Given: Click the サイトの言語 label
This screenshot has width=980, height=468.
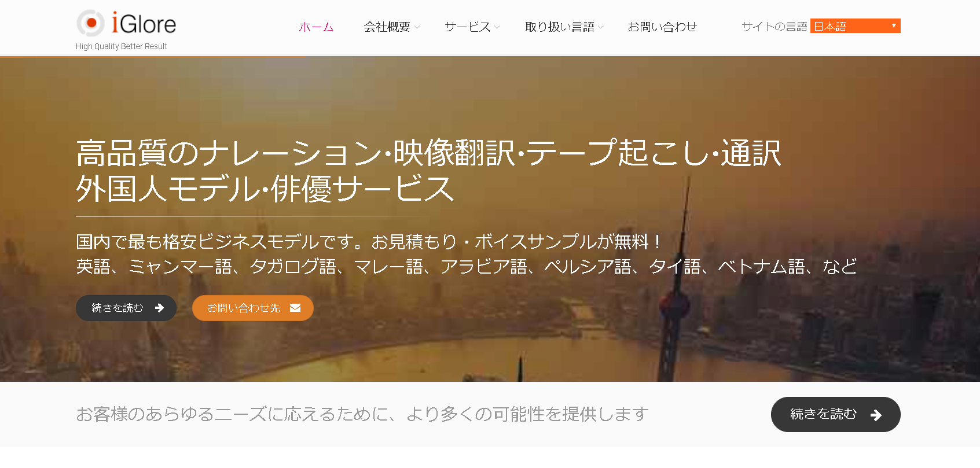Looking at the screenshot, I should click(775, 27).
